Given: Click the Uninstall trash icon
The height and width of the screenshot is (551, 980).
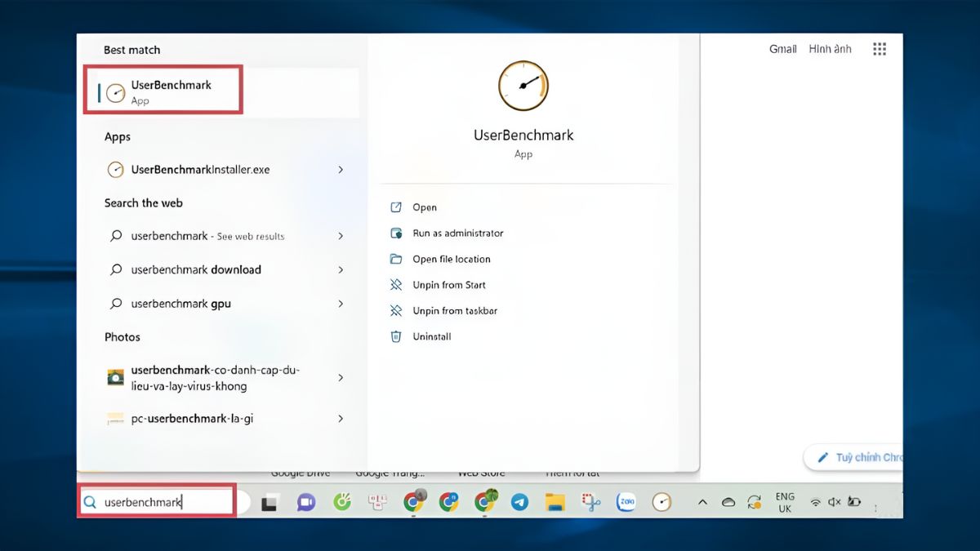Looking at the screenshot, I should [x=396, y=336].
